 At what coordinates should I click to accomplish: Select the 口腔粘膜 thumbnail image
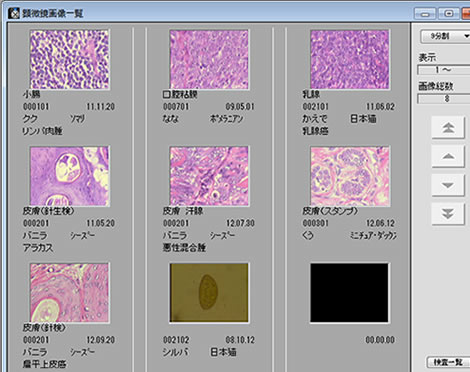coord(209,59)
